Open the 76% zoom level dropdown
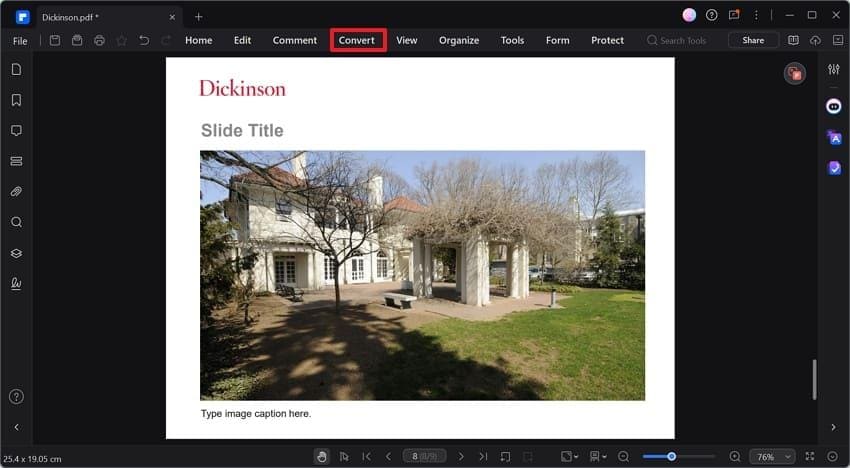850x468 pixels. pyautogui.click(x=772, y=457)
